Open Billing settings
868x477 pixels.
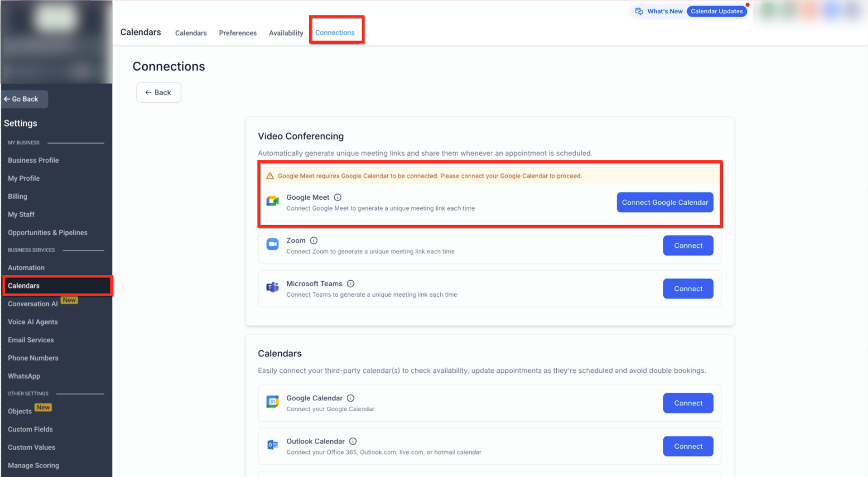click(18, 196)
